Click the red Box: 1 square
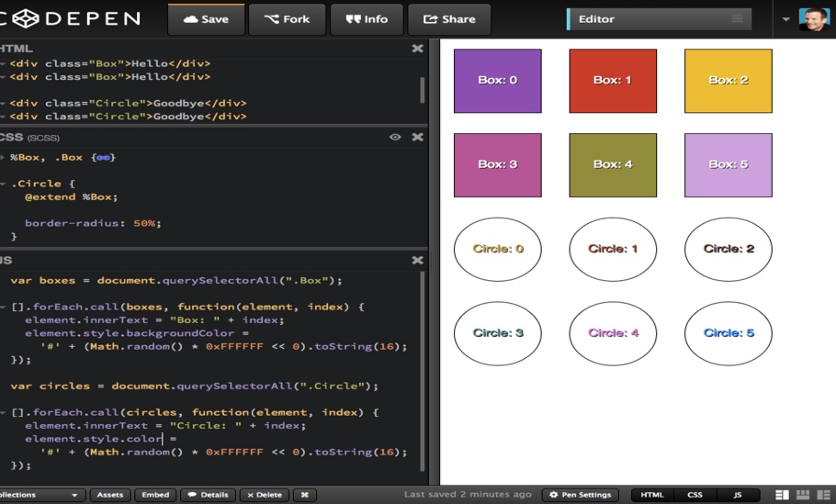Viewport: 836px width, 504px height. click(613, 81)
